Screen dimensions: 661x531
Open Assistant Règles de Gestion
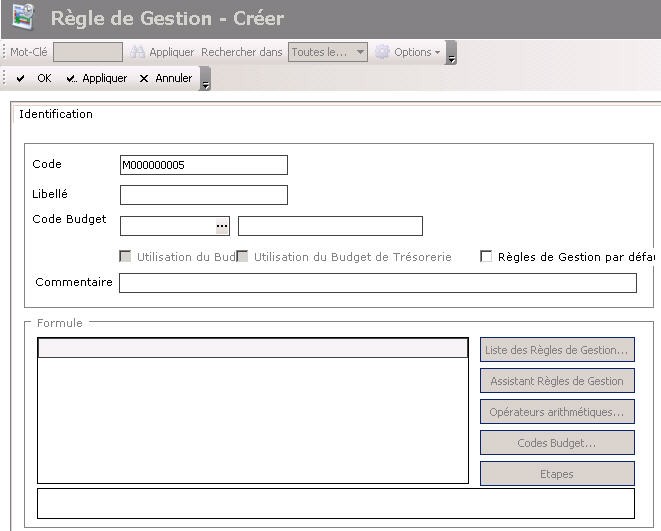coord(557,381)
